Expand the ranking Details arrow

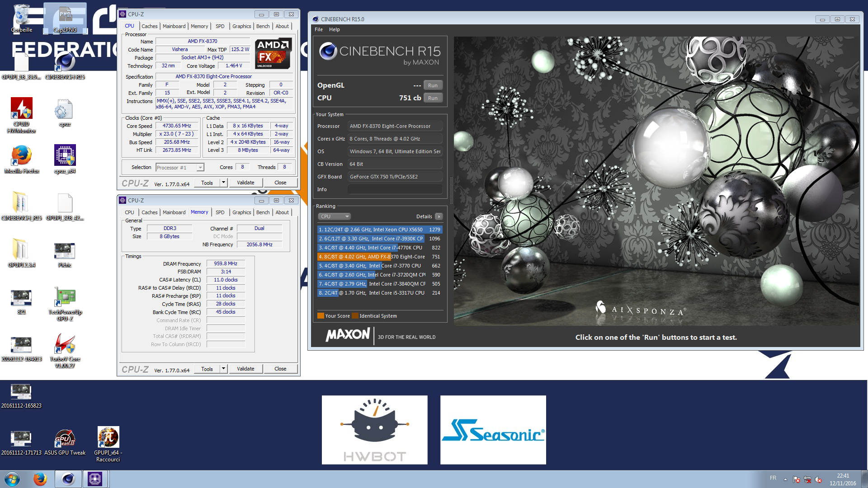(439, 216)
